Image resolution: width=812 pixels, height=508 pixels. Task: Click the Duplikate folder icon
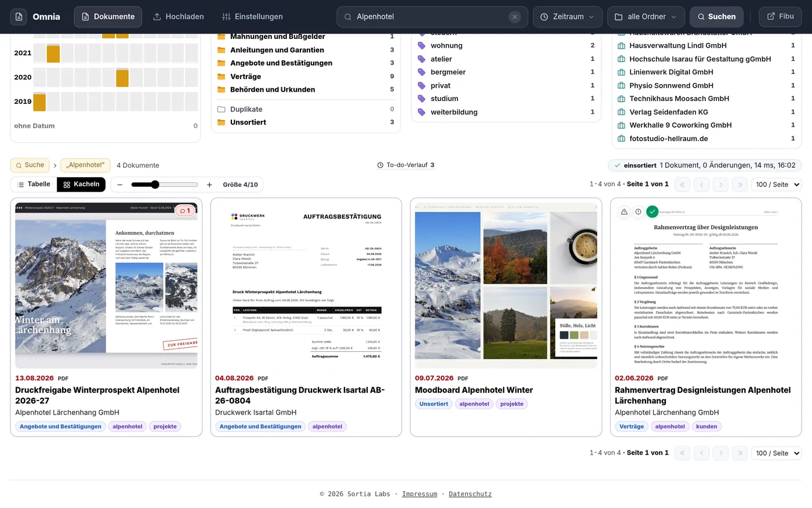click(221, 109)
